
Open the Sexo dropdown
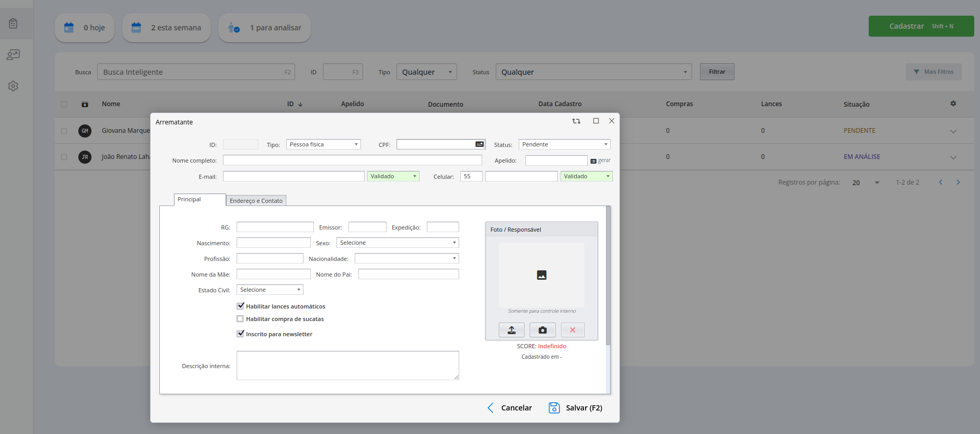tap(397, 243)
